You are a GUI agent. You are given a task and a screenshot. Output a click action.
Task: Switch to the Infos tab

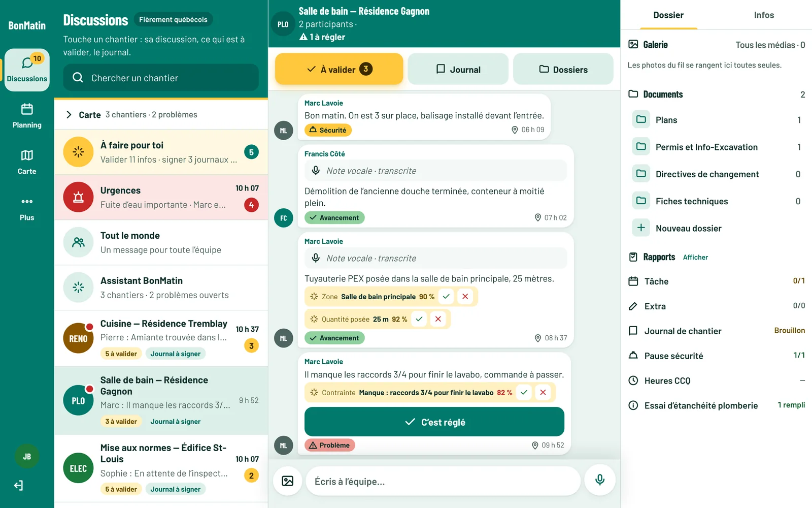[764, 15]
